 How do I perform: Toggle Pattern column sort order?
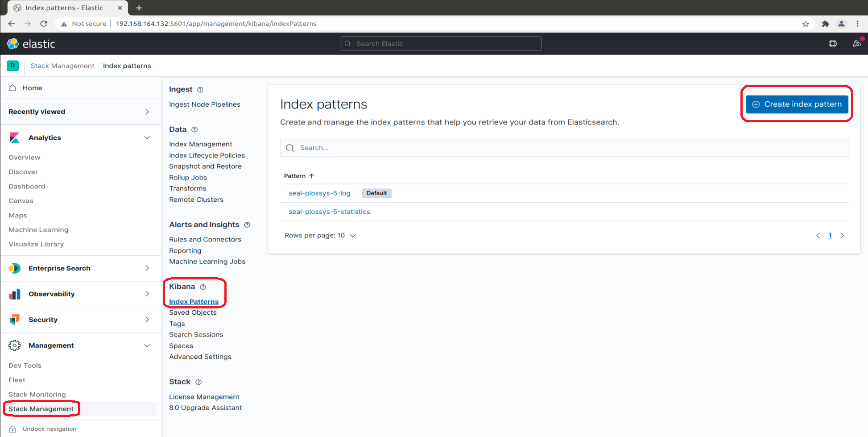click(299, 175)
